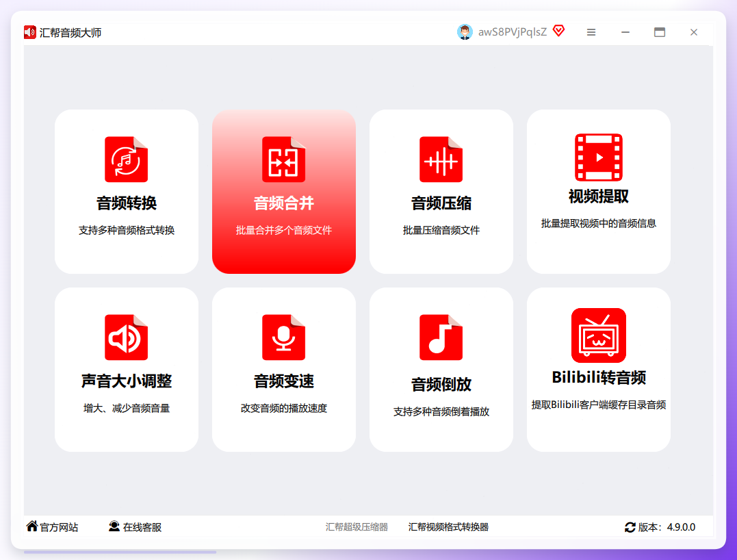
Task: Click the red VIP diamond badge
Action: (x=558, y=31)
